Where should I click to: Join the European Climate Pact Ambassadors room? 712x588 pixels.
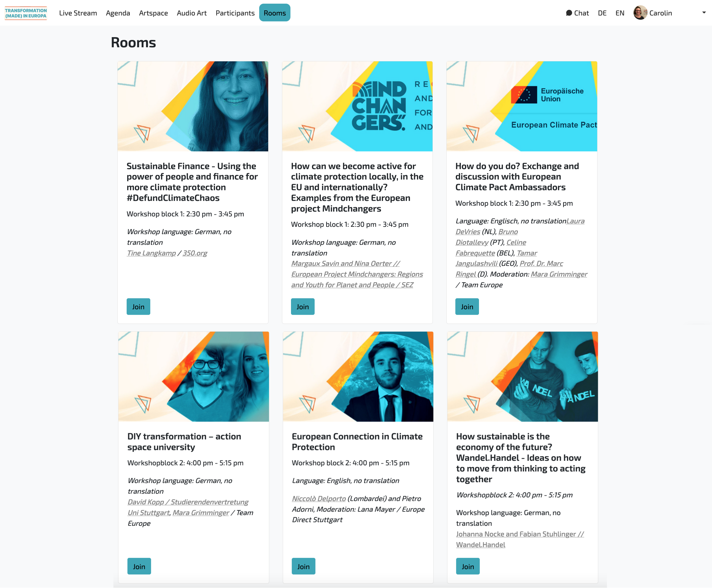467,307
